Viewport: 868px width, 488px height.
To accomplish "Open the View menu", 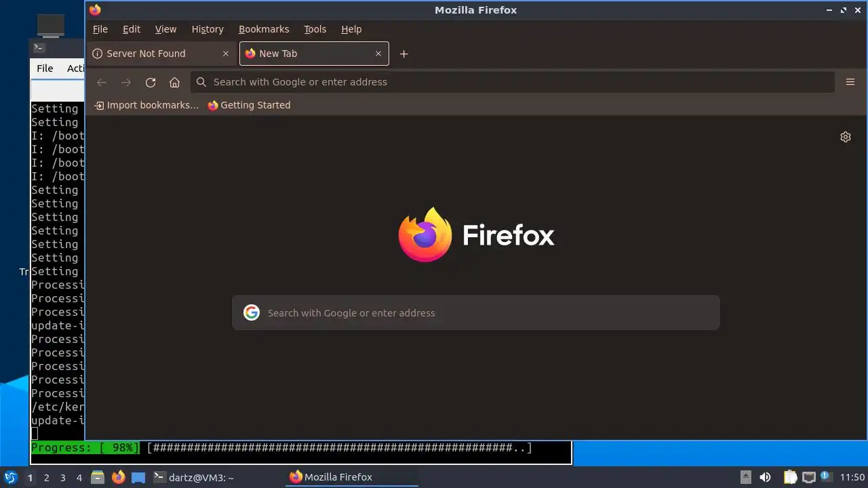I will pyautogui.click(x=165, y=29).
